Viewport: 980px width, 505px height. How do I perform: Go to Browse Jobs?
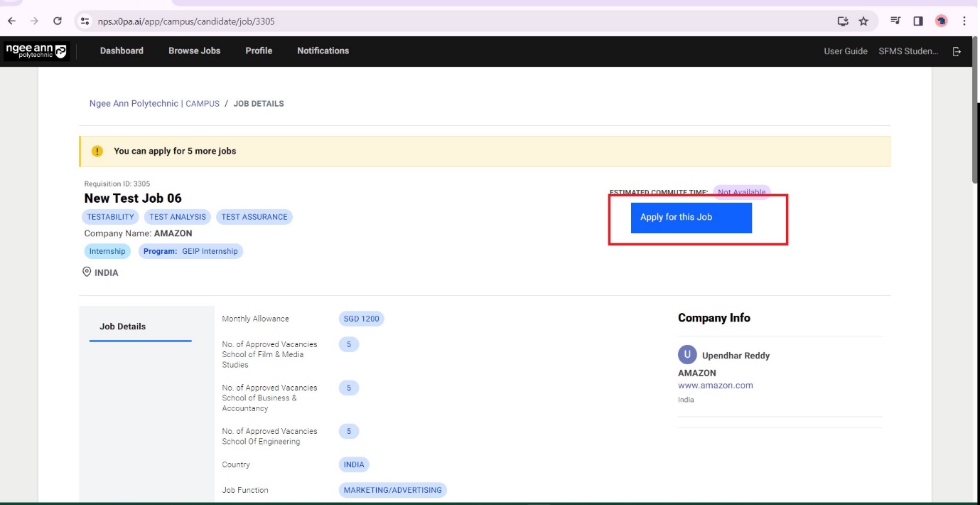(194, 51)
